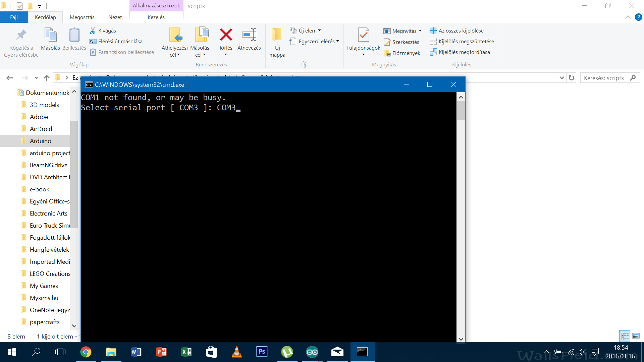Viewport: 644px width, 362px height.
Task: Open Photoshop from the taskbar
Action: click(x=262, y=352)
